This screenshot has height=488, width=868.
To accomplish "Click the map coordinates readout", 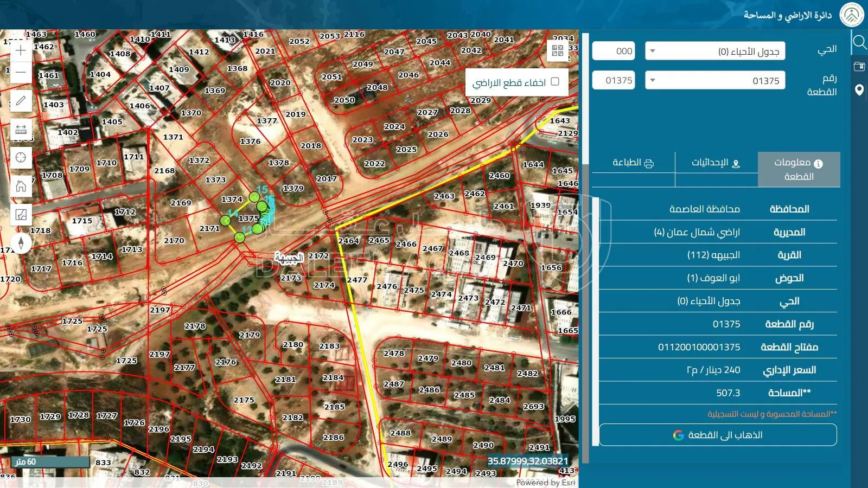I will [528, 461].
